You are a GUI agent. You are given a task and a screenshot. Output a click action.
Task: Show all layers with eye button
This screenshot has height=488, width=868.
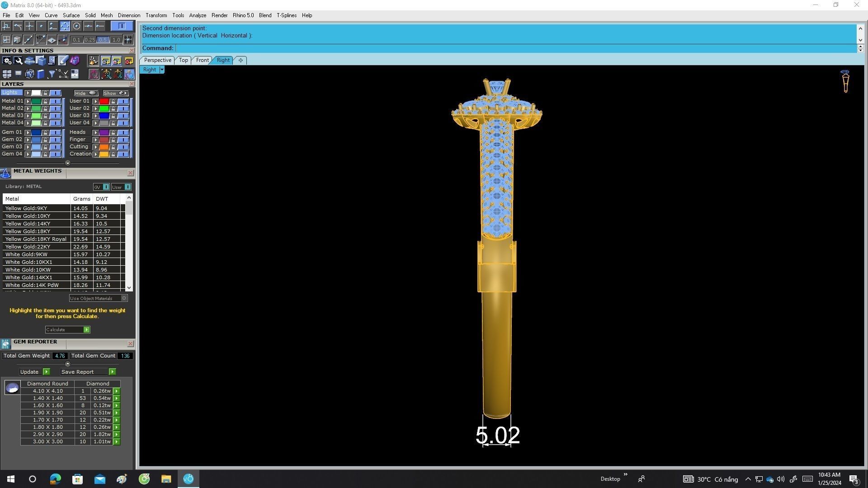pyautogui.click(x=116, y=93)
